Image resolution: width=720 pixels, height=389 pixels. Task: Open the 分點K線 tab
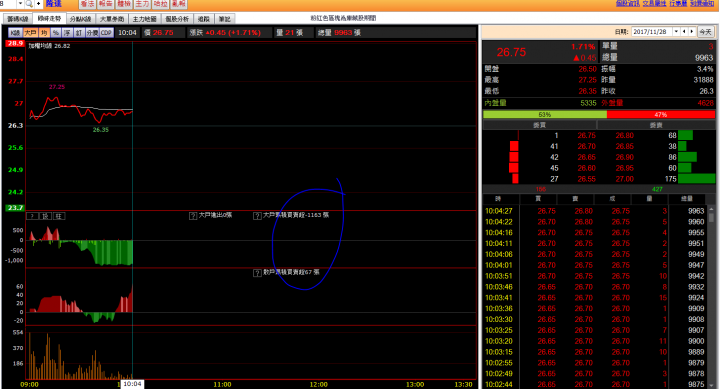pyautogui.click(x=80, y=19)
